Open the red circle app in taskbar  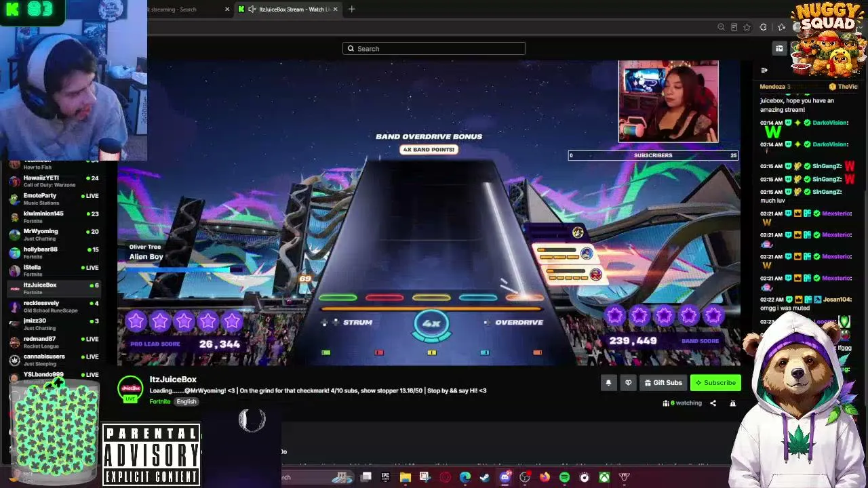tap(445, 477)
